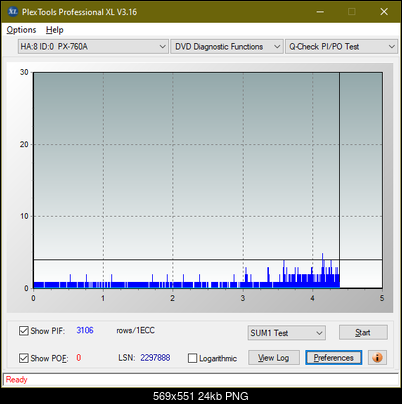Toggle the Show POF checkbox
The width and height of the screenshot is (402, 404).
coord(24,358)
